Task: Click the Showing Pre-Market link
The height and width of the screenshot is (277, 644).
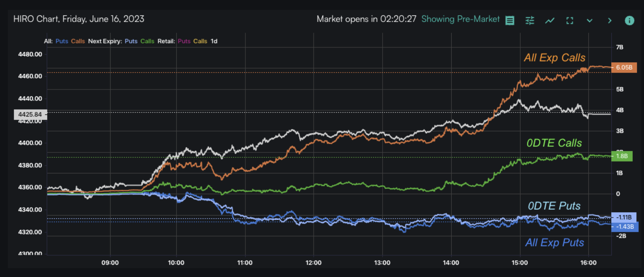Action: [x=460, y=19]
